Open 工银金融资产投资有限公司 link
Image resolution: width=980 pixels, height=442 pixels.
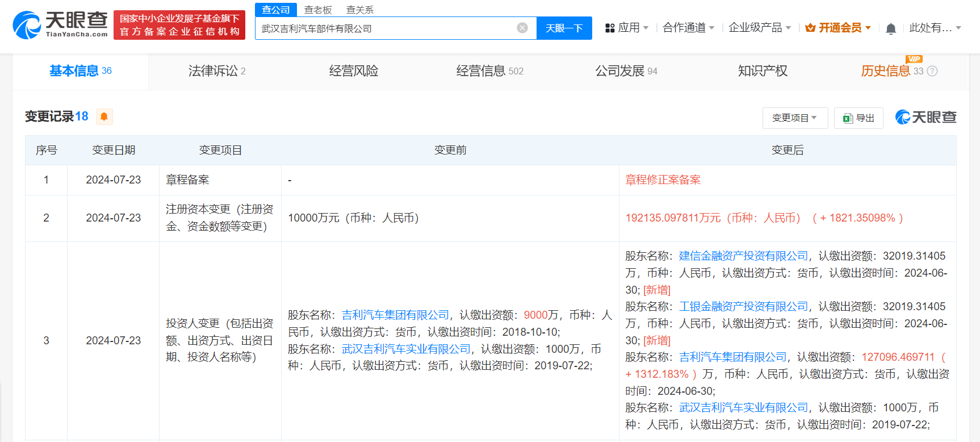[x=743, y=306]
